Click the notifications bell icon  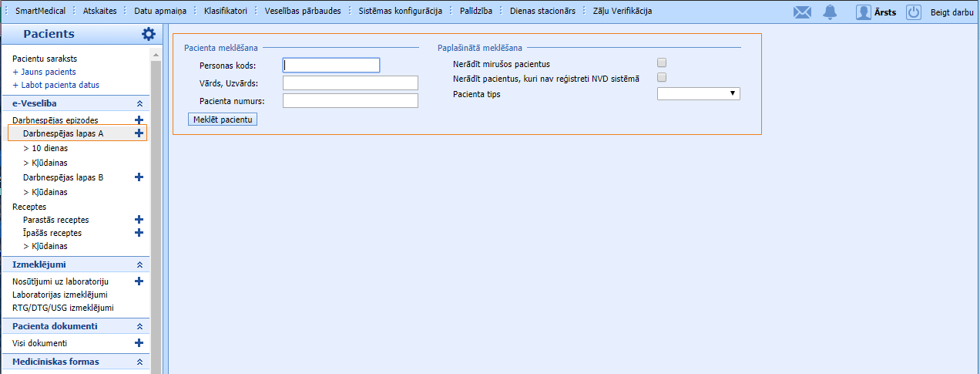(830, 12)
